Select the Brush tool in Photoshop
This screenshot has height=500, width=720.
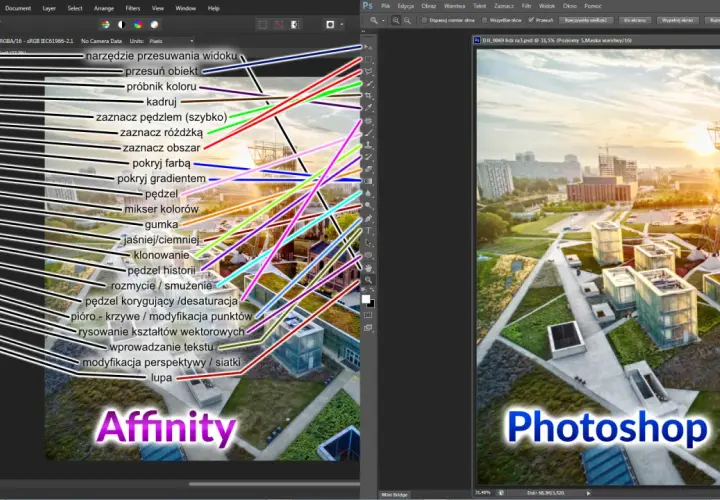tap(368, 133)
